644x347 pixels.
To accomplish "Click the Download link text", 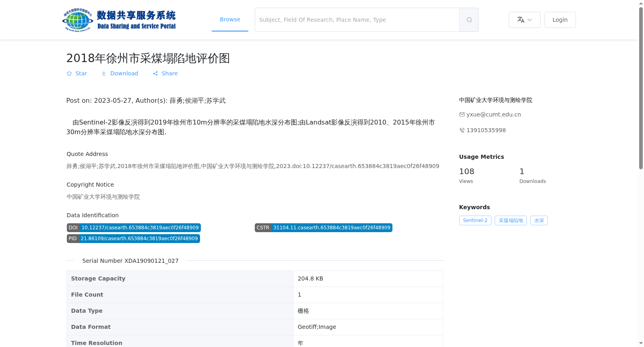I will [124, 73].
